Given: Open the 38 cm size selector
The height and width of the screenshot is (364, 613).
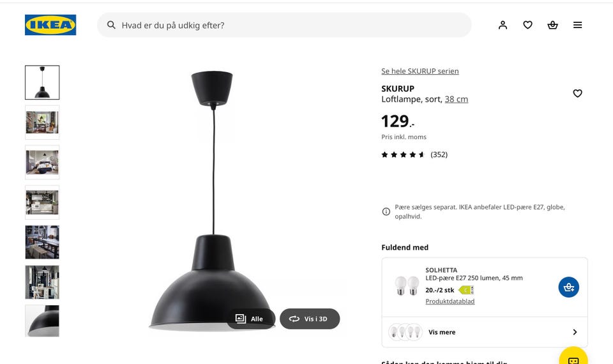Looking at the screenshot, I should pyautogui.click(x=456, y=100).
